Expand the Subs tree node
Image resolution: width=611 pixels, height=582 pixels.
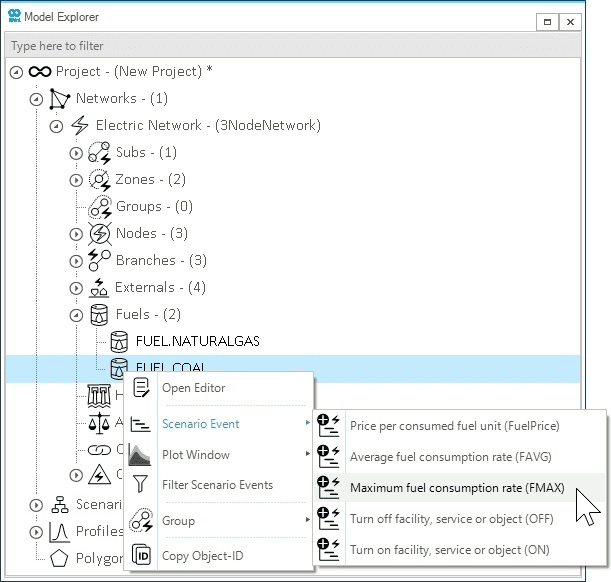tap(76, 153)
